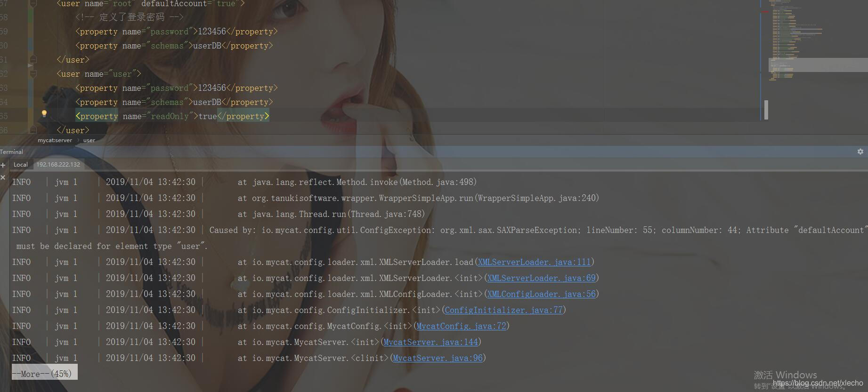Open the XMLServerLoader.java:69 link

(541, 278)
